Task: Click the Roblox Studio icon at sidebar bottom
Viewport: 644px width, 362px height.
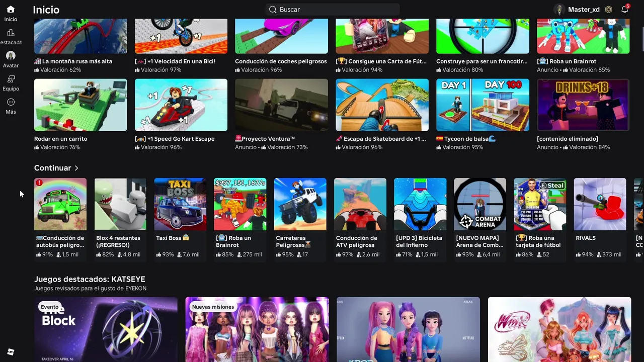Action: (11, 352)
